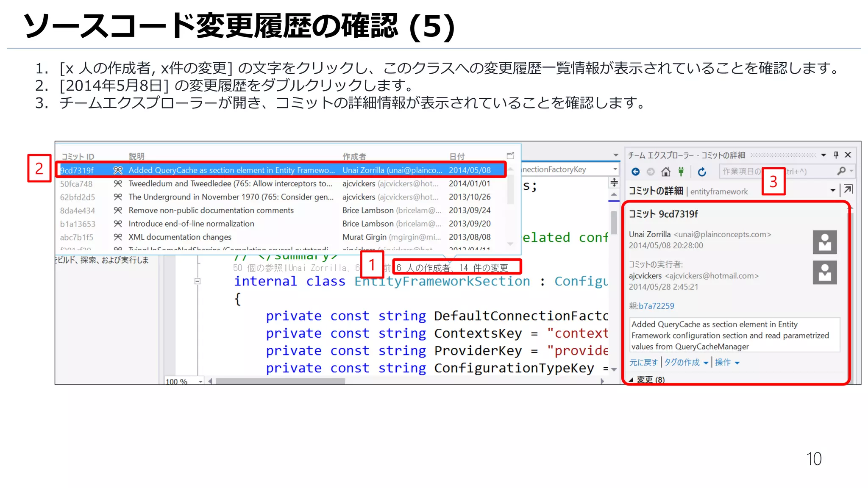Open the nectionFactoryKey member dropdown
868x488 pixels.
click(615, 169)
